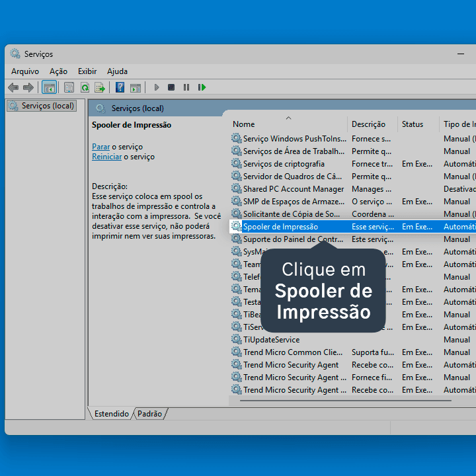Click the Stop Service square icon
The height and width of the screenshot is (476, 476).
pyautogui.click(x=171, y=88)
